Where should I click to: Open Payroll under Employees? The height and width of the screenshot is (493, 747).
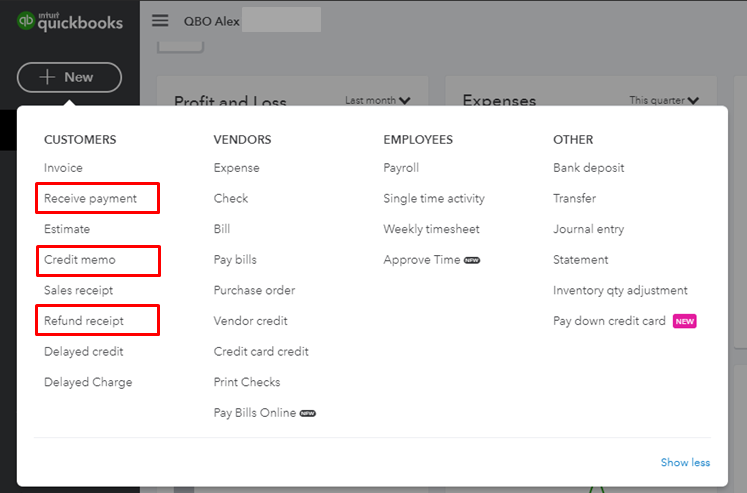[x=401, y=168]
